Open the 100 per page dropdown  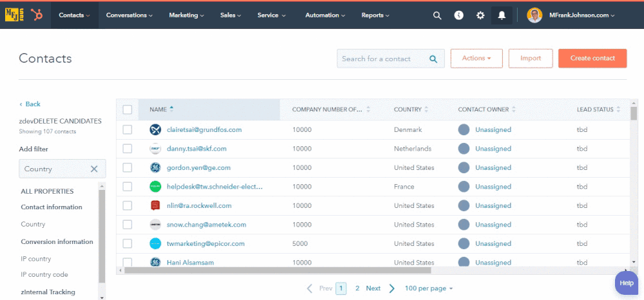pos(429,288)
